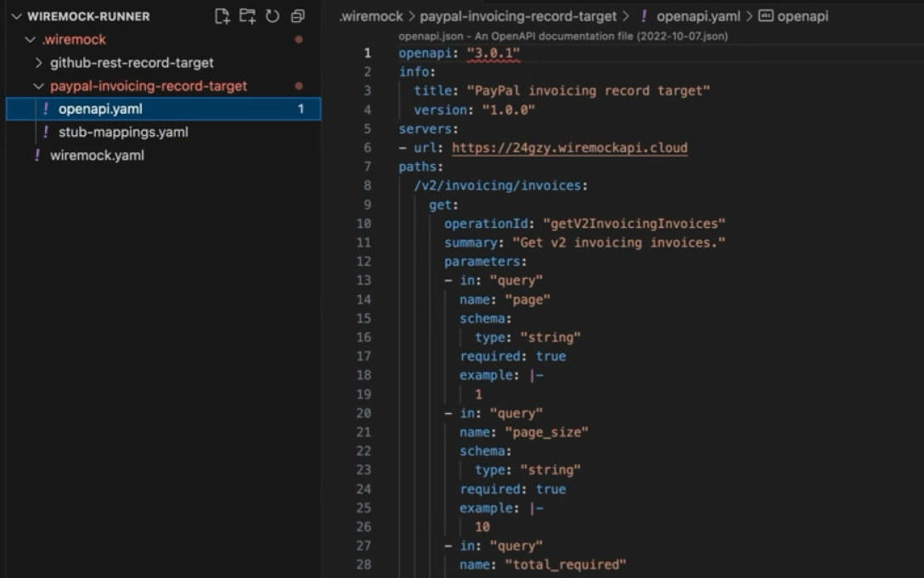Click the 'info:' key on line 2
Image resolution: width=924 pixels, height=578 pixels.
point(417,72)
